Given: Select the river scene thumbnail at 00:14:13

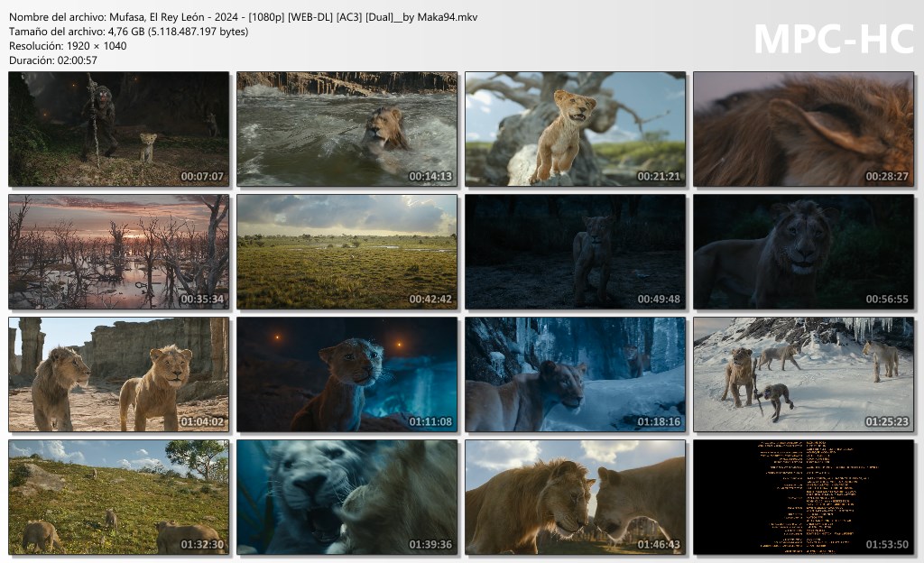Looking at the screenshot, I should 347,129.
